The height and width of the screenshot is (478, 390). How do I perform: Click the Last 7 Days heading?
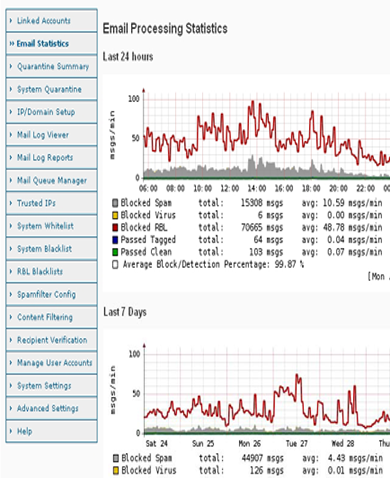125,312
